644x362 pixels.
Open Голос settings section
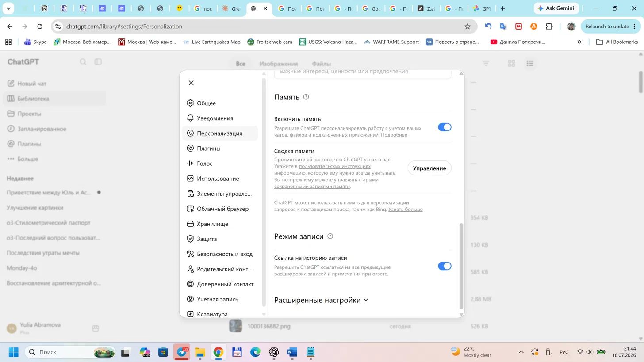tap(220, 164)
